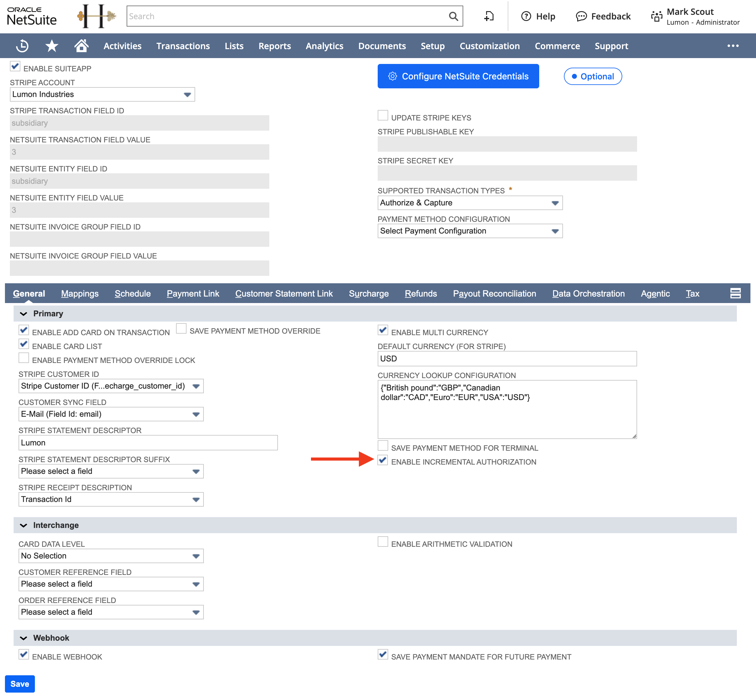Open Order Reference Field dropdown
Screen dimensions: 756x700
click(x=111, y=612)
